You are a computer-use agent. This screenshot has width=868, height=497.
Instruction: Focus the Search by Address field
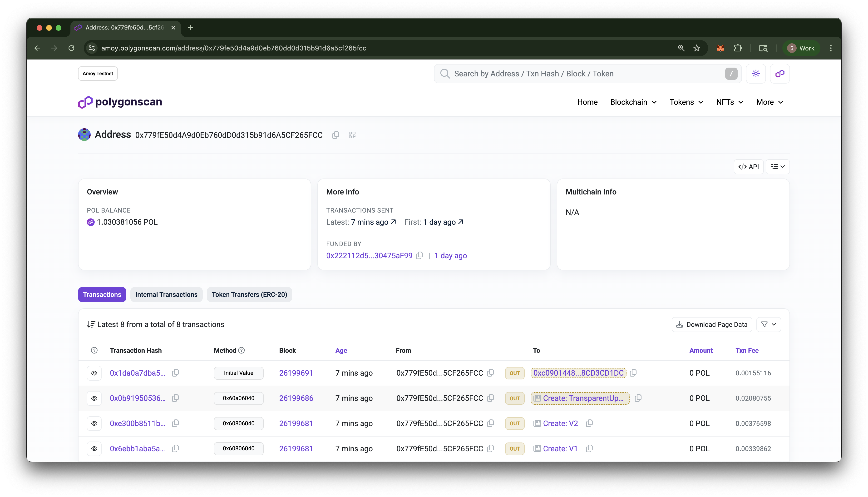point(587,74)
